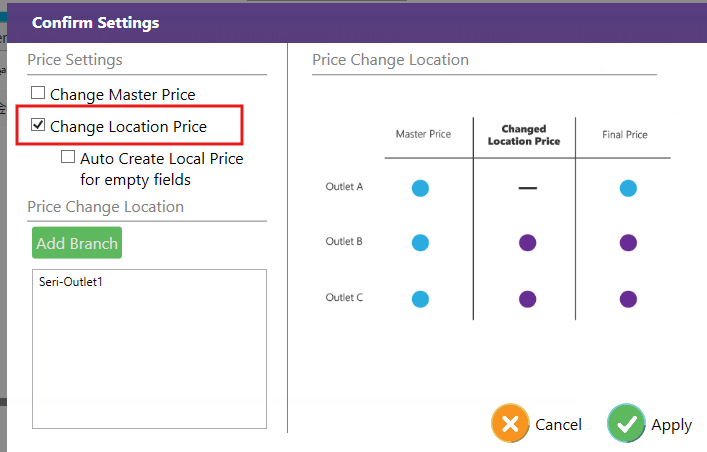This screenshot has width=707, height=452.
Task: Click Outlet C Changed Location Price dot
Action: point(527,298)
